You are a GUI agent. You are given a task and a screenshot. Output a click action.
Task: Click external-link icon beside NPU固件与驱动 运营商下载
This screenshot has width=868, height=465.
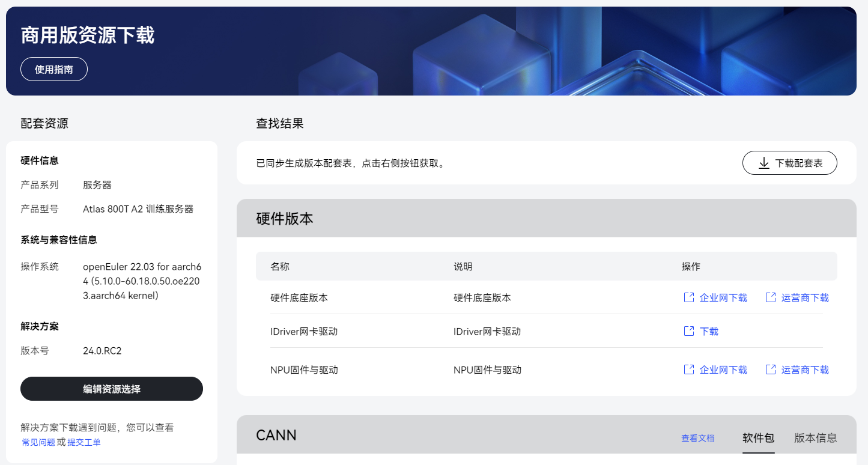(771, 369)
